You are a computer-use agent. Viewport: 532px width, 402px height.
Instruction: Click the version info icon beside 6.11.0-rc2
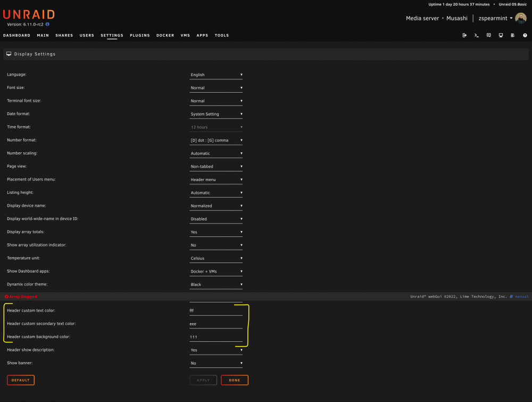click(x=47, y=24)
